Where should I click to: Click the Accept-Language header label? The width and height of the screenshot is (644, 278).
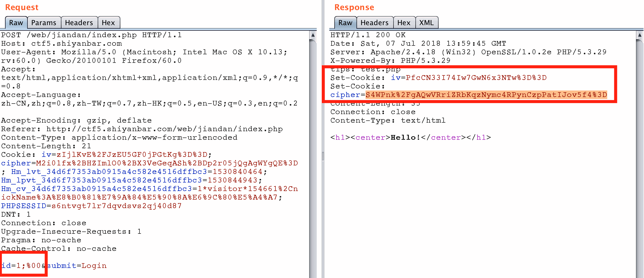coord(41,95)
